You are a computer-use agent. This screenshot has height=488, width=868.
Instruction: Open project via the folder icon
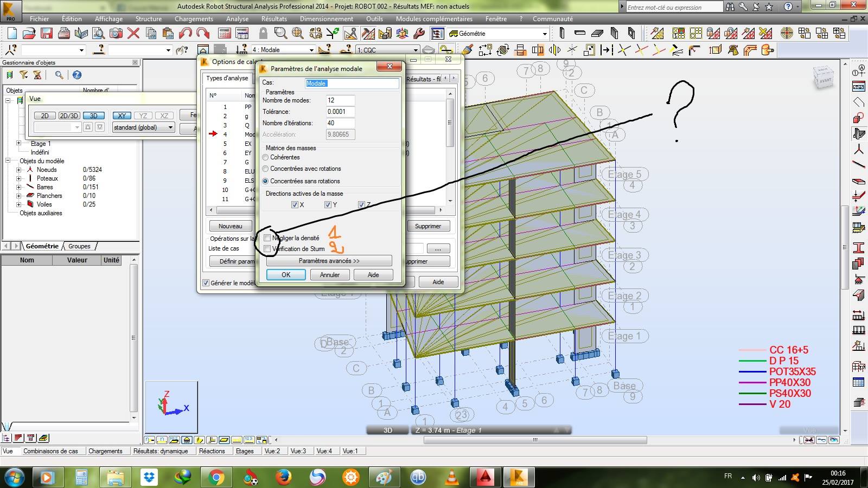(29, 34)
